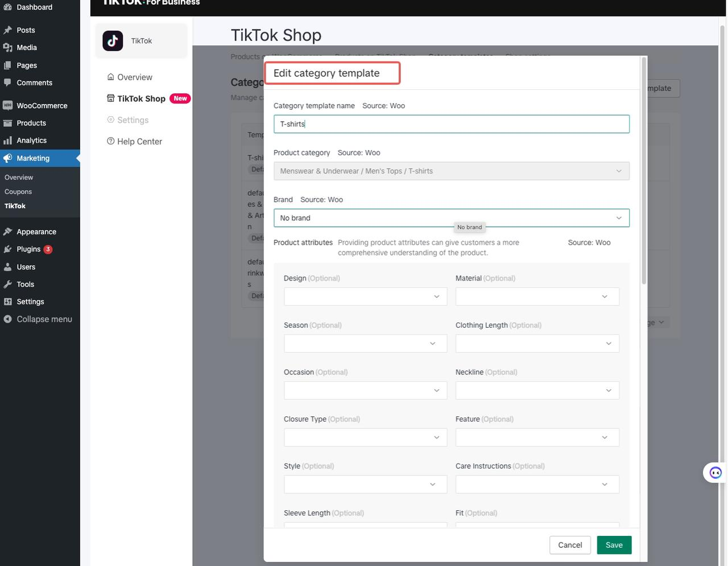Open WooCommerce in the sidebar
This screenshot has height=566, width=728.
pos(42,106)
